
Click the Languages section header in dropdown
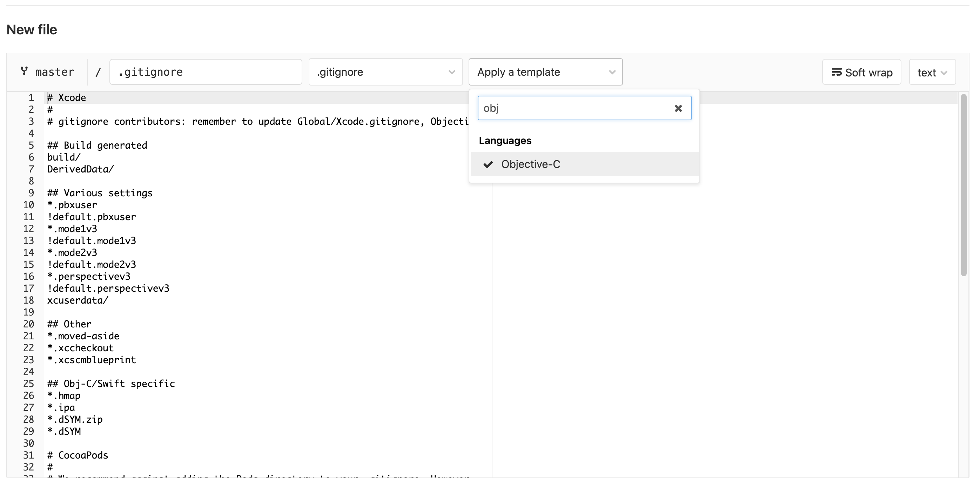point(505,141)
